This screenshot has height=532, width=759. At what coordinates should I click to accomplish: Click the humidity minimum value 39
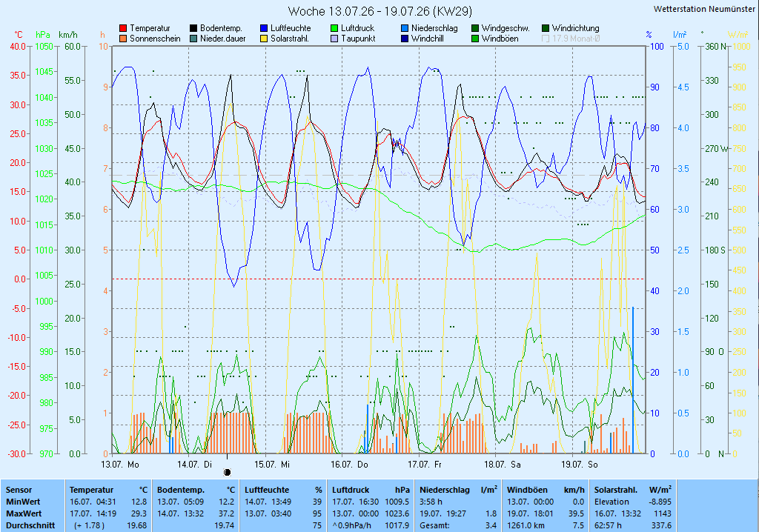[317, 502]
